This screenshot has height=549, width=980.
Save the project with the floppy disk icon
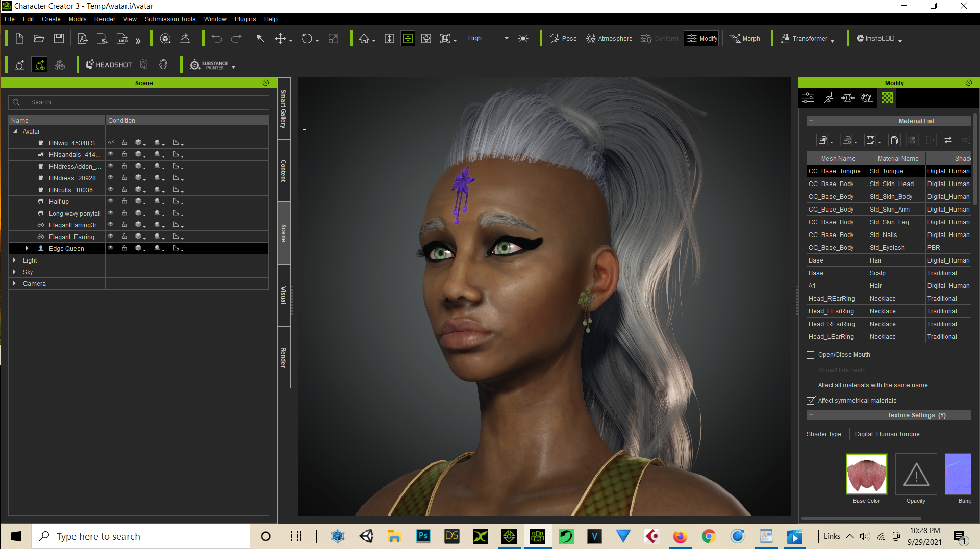(x=59, y=39)
